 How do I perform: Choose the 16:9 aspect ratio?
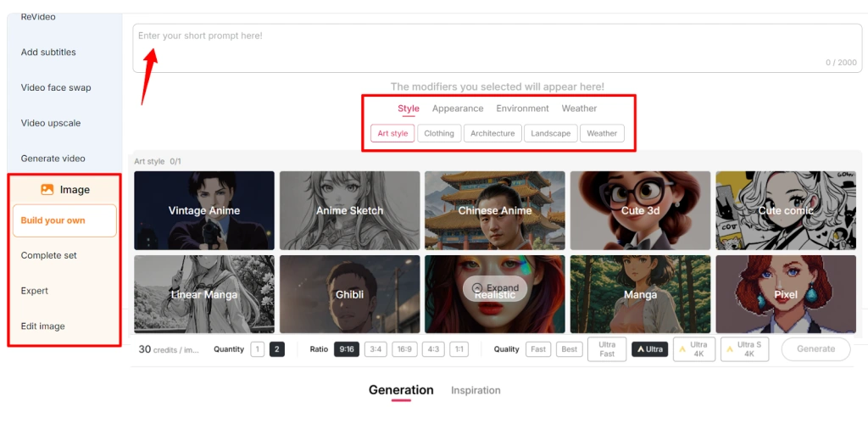click(404, 349)
